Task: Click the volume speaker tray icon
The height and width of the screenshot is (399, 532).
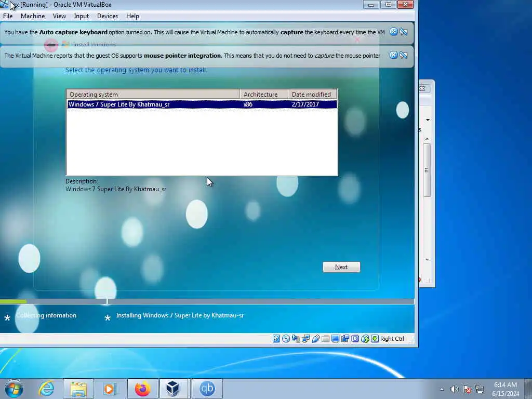Action: click(x=454, y=389)
